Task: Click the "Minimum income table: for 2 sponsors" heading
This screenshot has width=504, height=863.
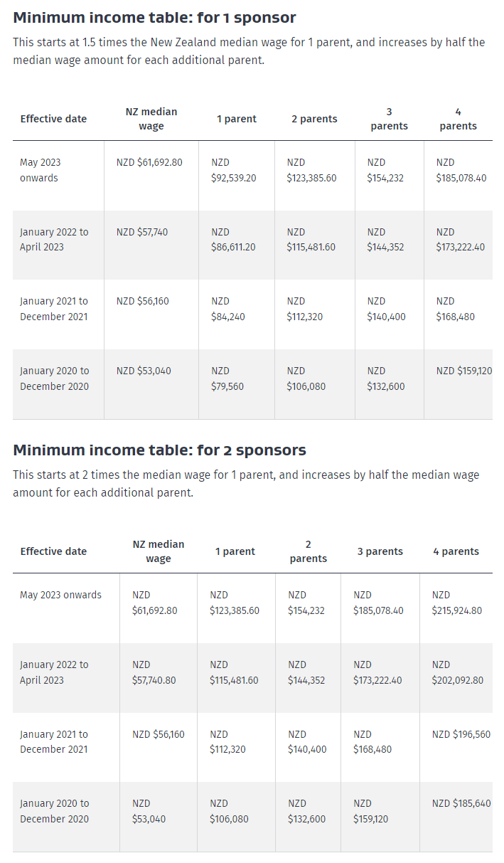Action: (159, 450)
